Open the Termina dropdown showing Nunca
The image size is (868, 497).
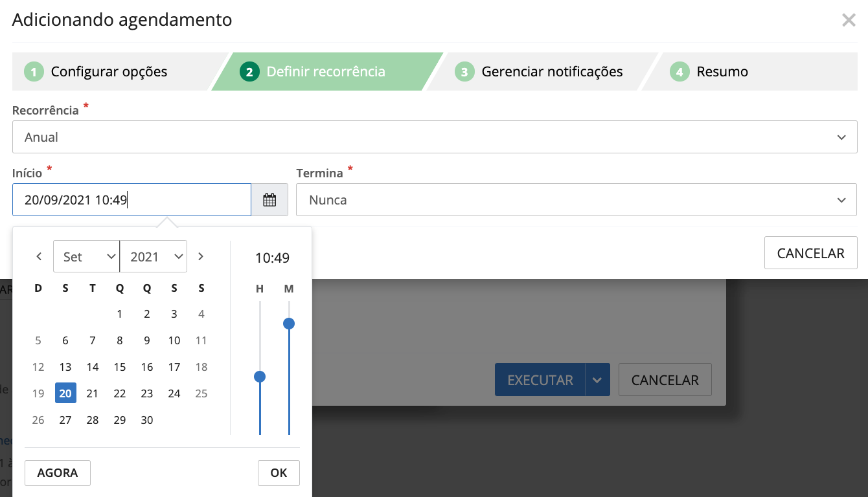point(577,200)
